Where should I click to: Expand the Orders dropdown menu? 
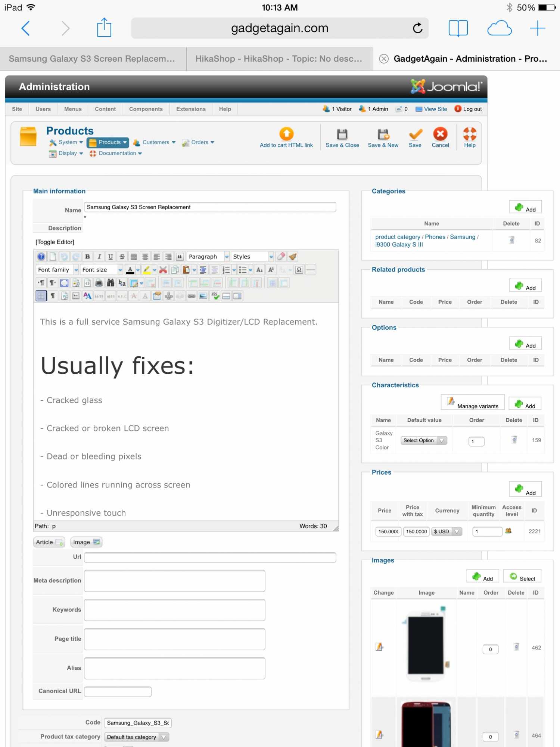click(198, 142)
